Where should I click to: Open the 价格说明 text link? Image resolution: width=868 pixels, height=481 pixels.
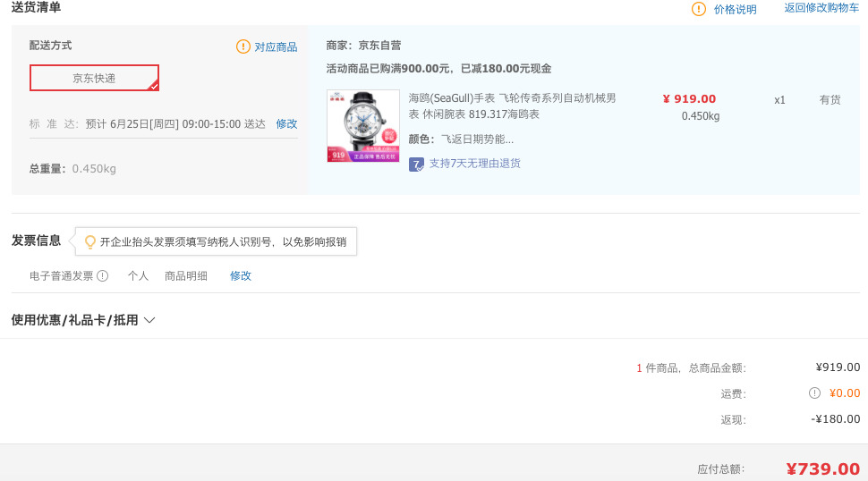point(735,10)
